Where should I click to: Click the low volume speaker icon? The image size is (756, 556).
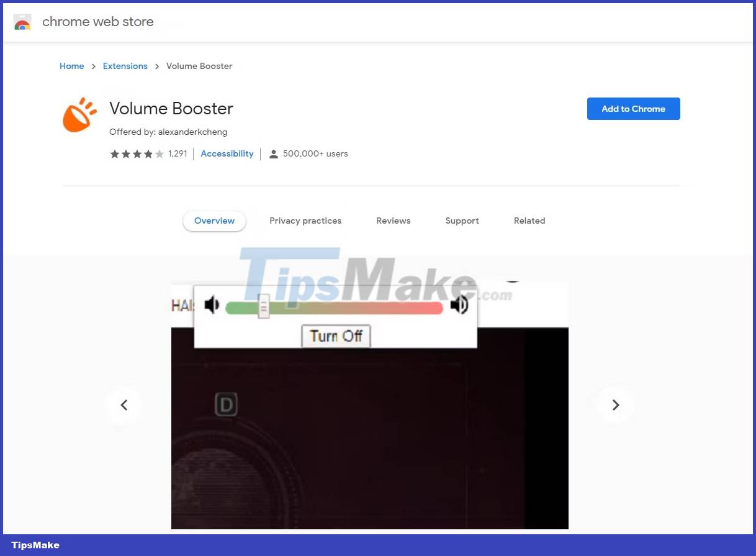click(x=212, y=305)
